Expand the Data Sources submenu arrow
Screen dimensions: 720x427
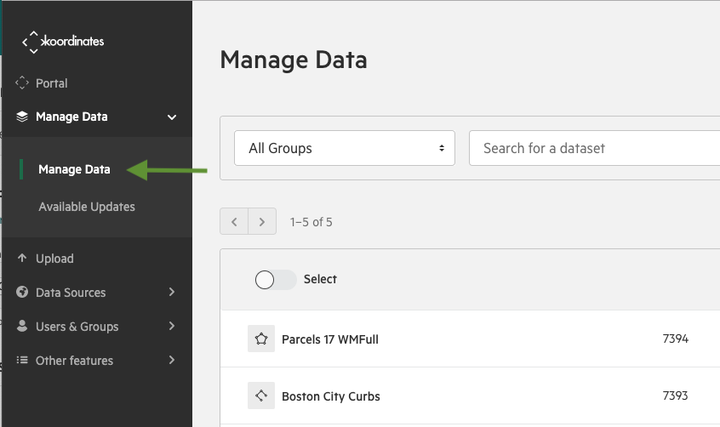point(172,292)
